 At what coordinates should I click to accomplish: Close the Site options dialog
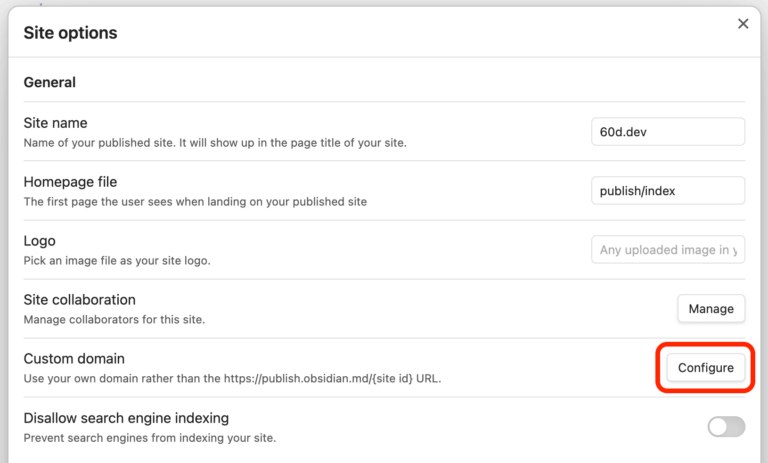tap(743, 24)
